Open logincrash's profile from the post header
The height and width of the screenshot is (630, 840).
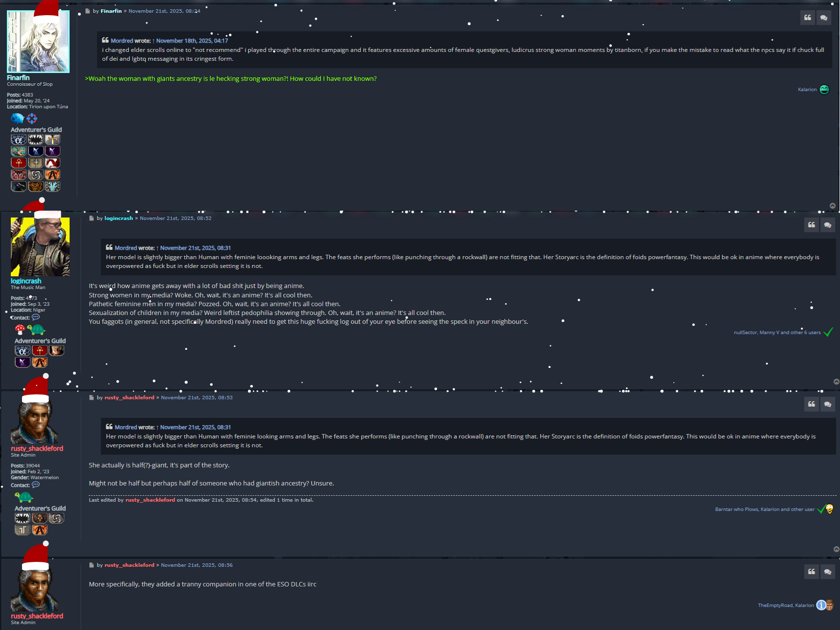[119, 218]
